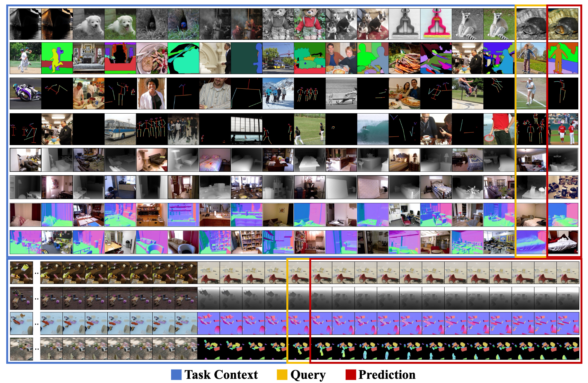Click the "Prediction" legend label

387,375
